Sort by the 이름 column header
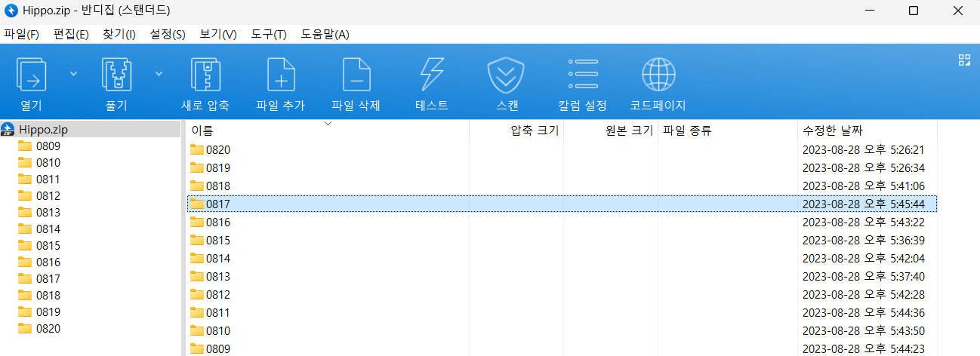The height and width of the screenshot is (356, 980). [328, 130]
